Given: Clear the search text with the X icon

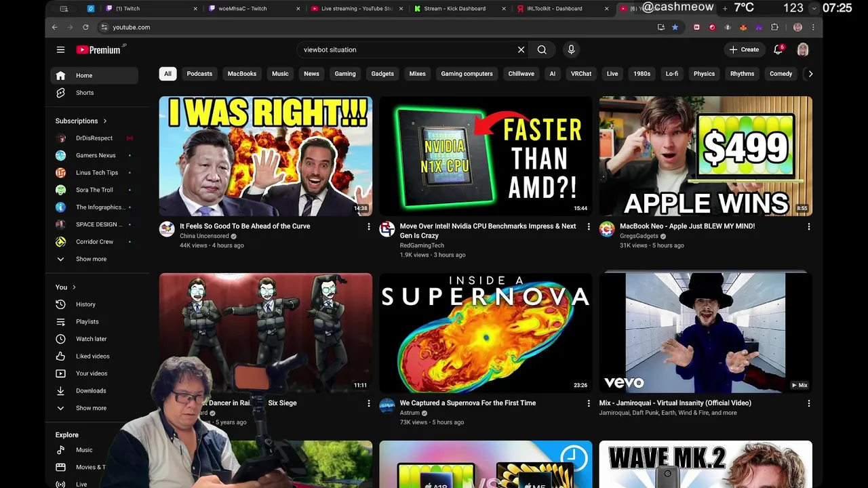Looking at the screenshot, I should [521, 49].
